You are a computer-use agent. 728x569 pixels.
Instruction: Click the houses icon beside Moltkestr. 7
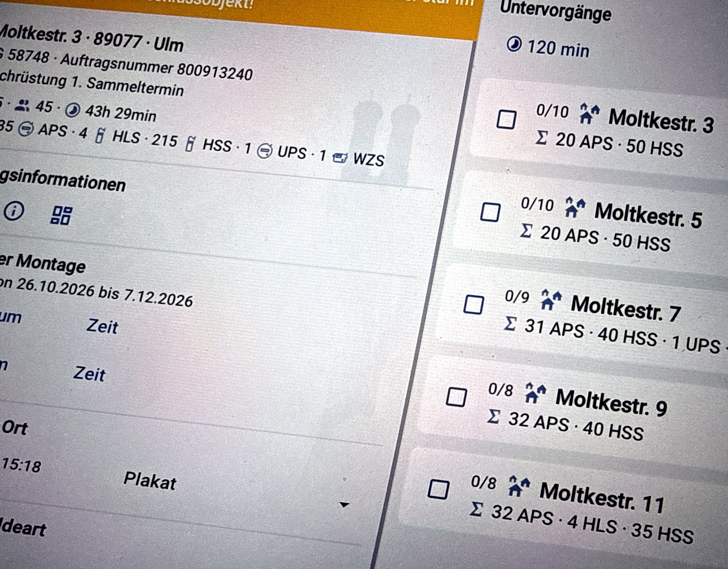pos(551,299)
